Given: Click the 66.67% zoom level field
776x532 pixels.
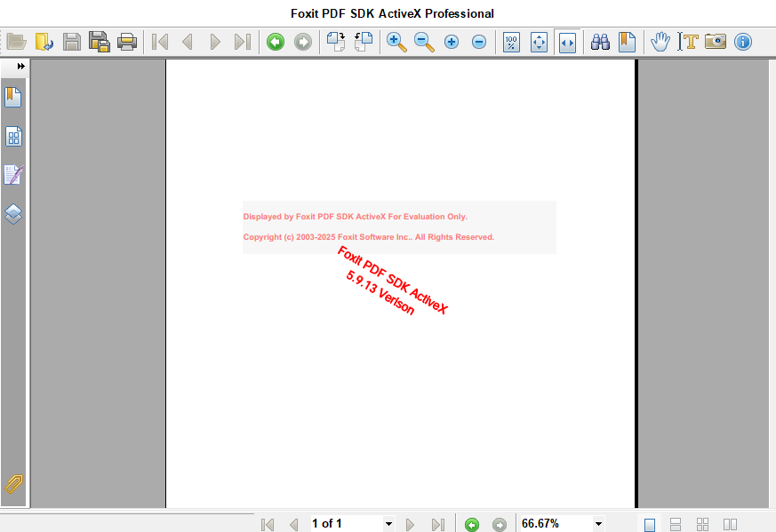Looking at the screenshot, I should (x=556, y=524).
